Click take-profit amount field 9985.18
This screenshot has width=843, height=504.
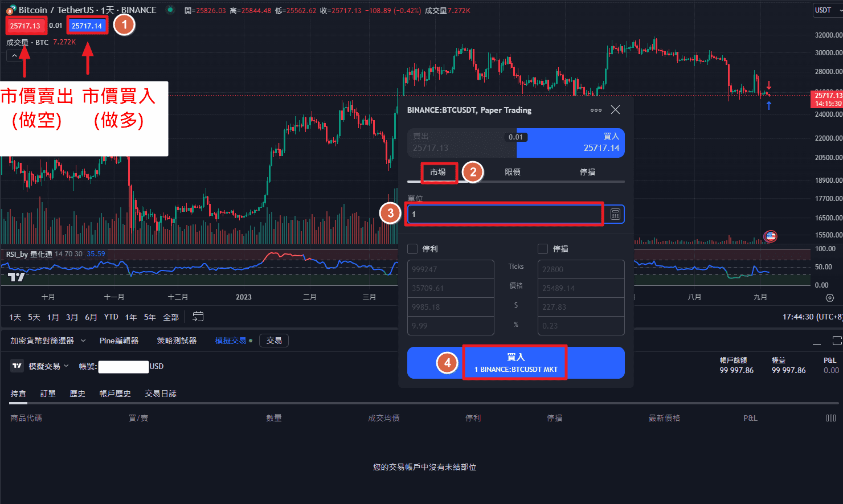coord(451,307)
